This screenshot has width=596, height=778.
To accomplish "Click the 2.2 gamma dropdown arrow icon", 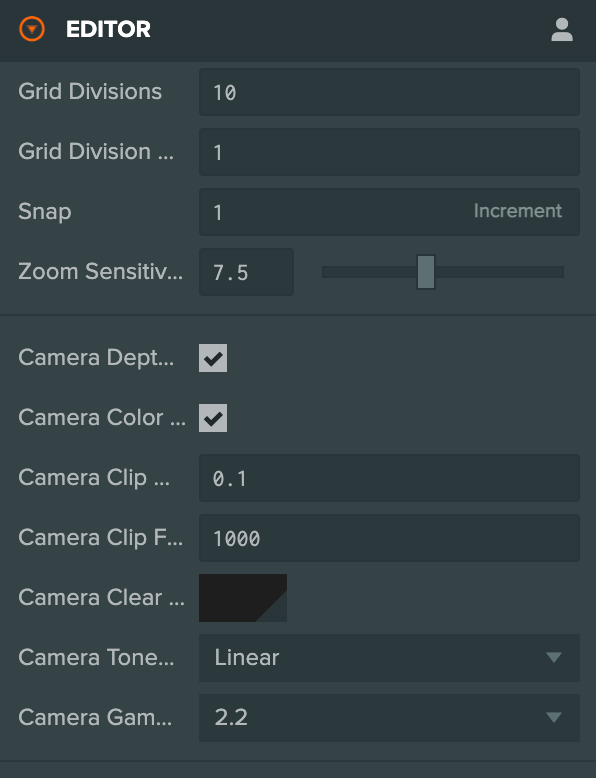I will pyautogui.click(x=554, y=717).
